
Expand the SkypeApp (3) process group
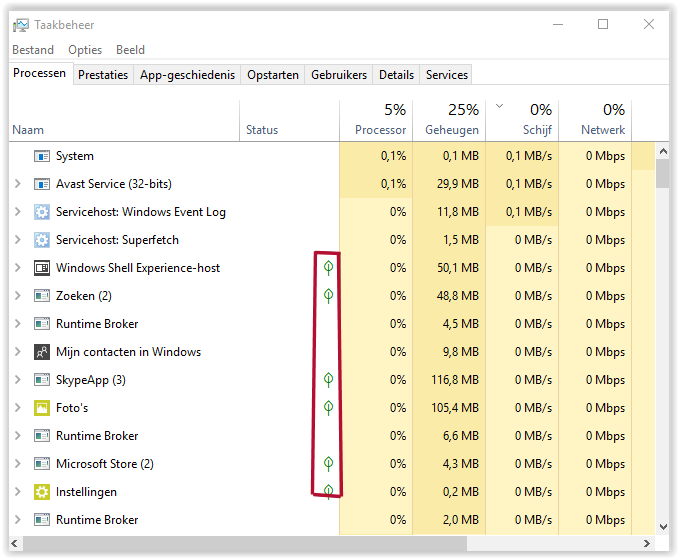18,380
